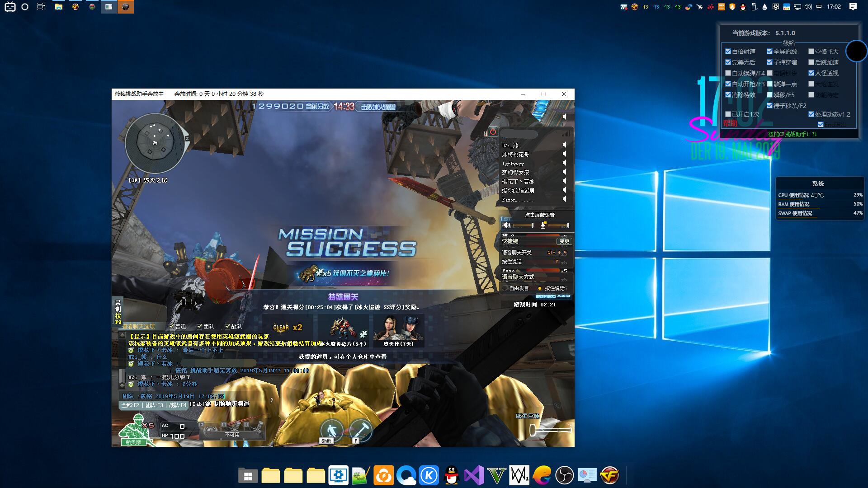The image size is (868, 488).
Task: Click the 帮助 link in the helper panel
Action: click(x=730, y=123)
